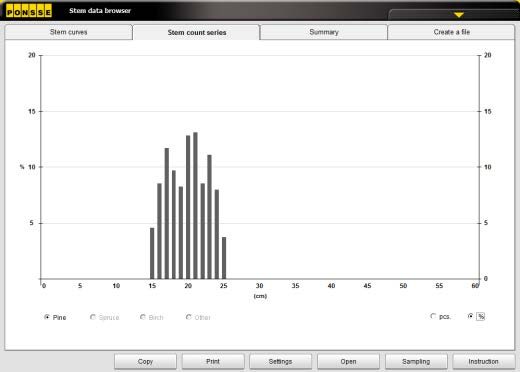Open the Settings dialog
Viewport: 520px width, 372px height.
tap(281, 362)
